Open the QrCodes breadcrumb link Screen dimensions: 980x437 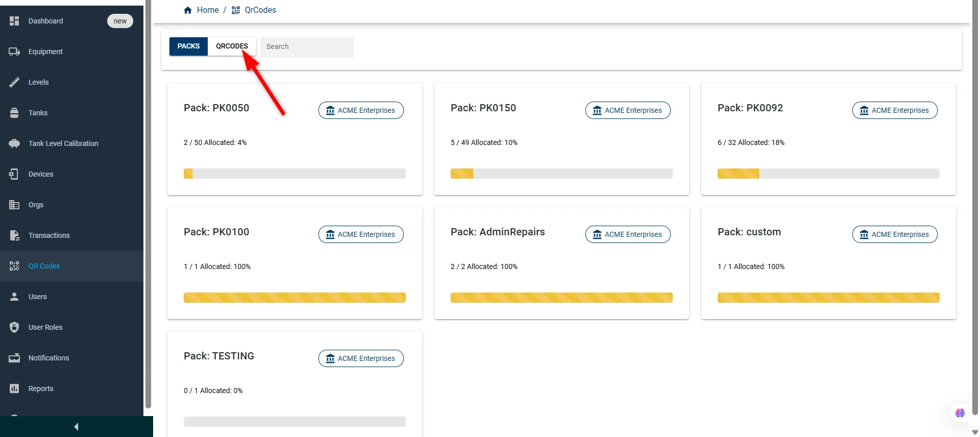260,10
